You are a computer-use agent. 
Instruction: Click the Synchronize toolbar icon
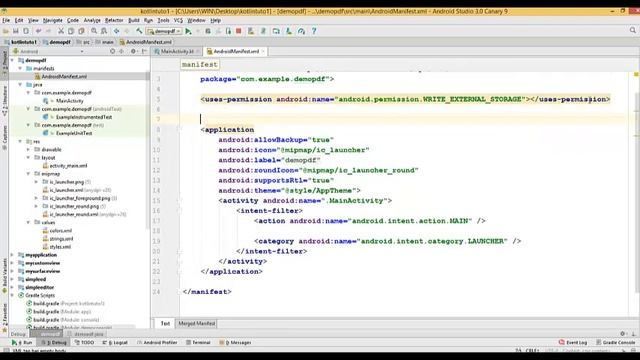(x=26, y=31)
